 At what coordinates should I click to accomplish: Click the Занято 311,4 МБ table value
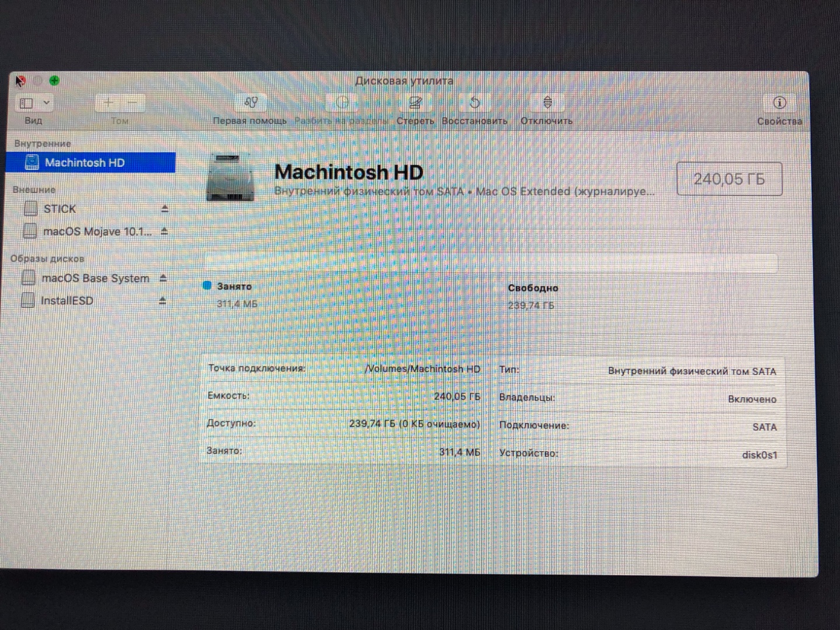(460, 452)
